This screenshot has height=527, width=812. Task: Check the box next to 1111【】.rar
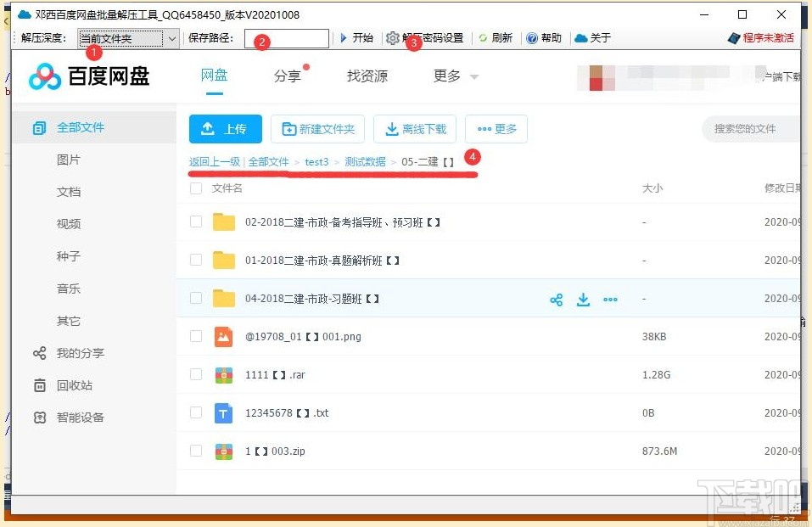point(196,374)
